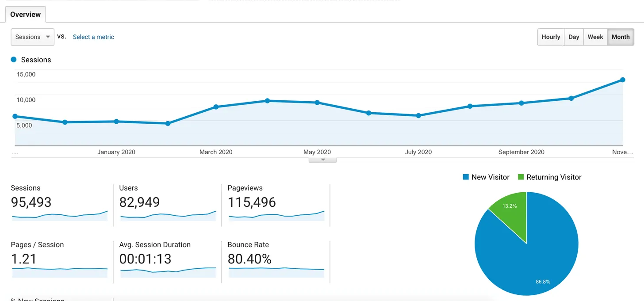The image size is (644, 301).
Task: Click the blue New Visitor legend square
Action: (465, 177)
